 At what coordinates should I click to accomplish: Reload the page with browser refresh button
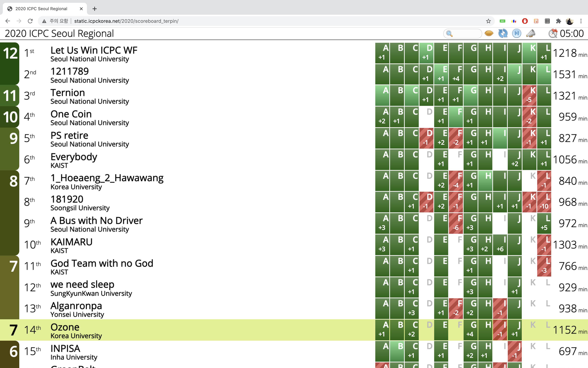30,21
